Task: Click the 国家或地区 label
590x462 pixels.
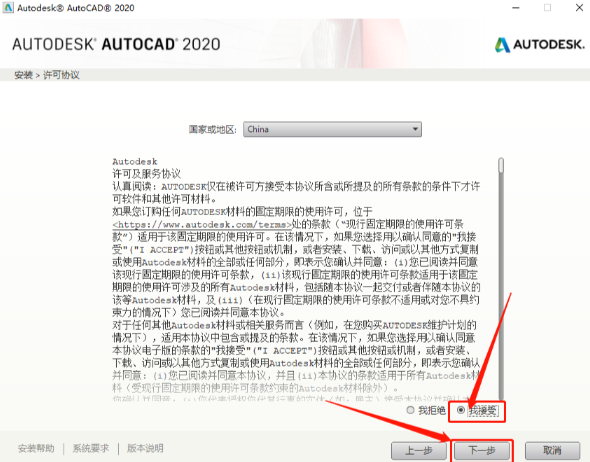Action: [213, 129]
